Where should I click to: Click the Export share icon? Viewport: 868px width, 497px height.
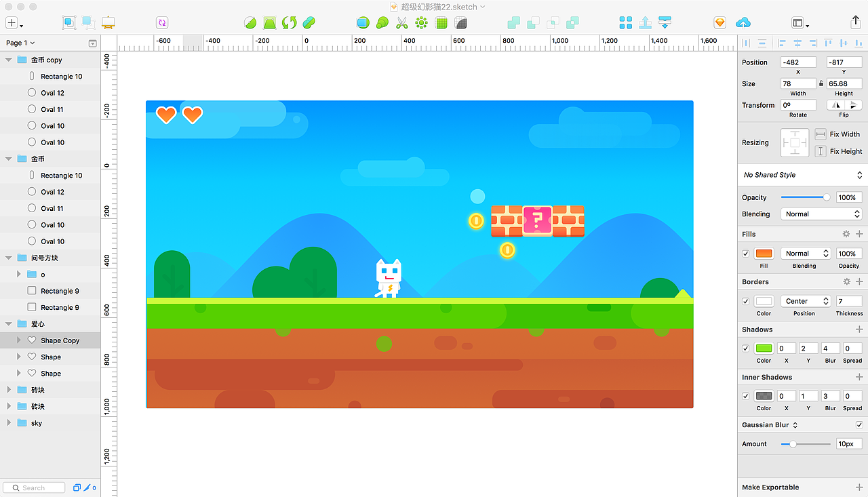point(856,22)
